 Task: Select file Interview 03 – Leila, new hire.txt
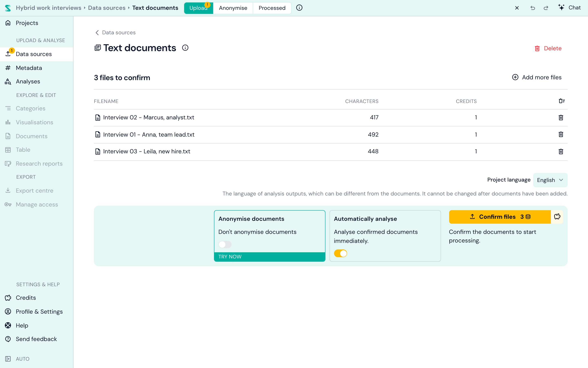(147, 151)
